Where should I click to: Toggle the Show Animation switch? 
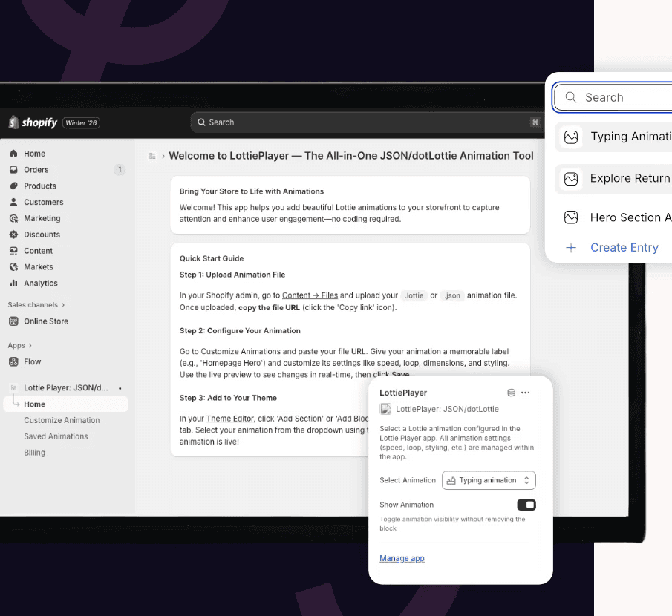[526, 505]
